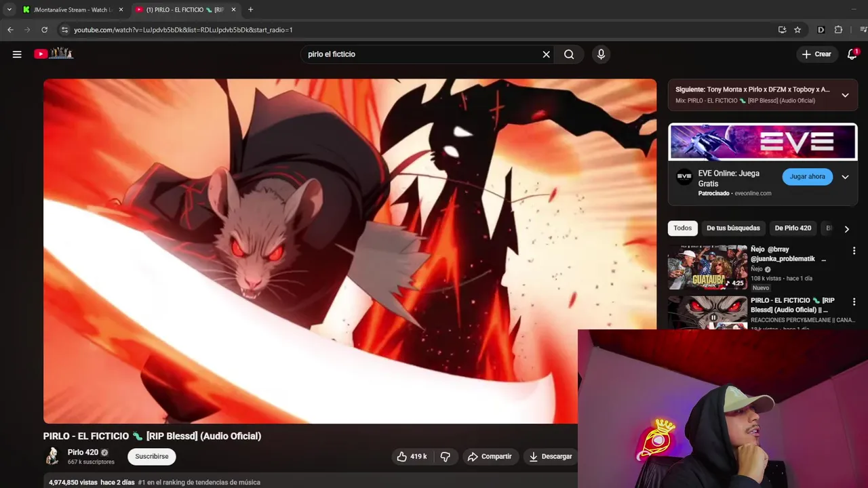Reload the page
Viewport: 868px width, 488px height.
[44, 30]
